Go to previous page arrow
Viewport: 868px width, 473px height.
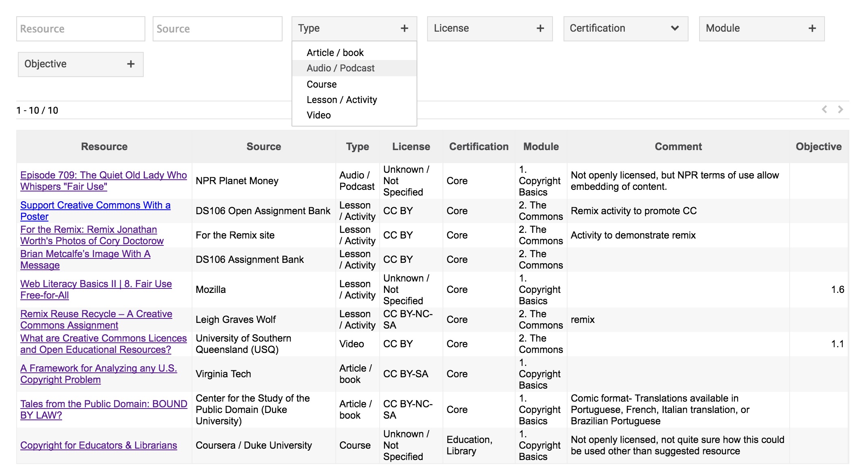(x=824, y=110)
